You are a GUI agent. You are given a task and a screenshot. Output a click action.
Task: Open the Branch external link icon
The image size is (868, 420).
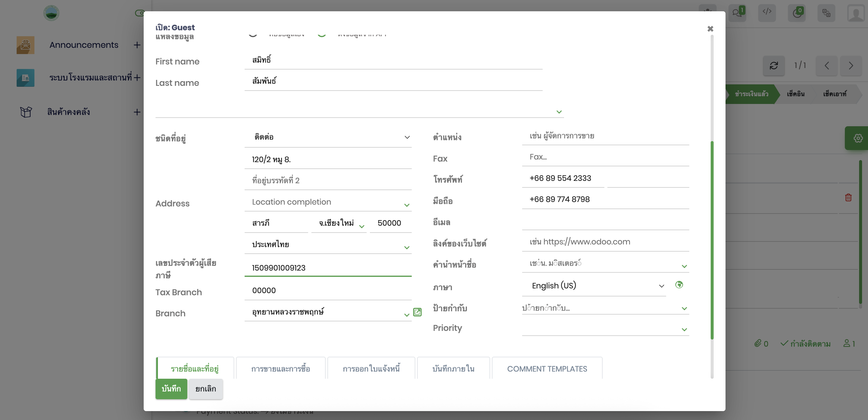click(417, 312)
